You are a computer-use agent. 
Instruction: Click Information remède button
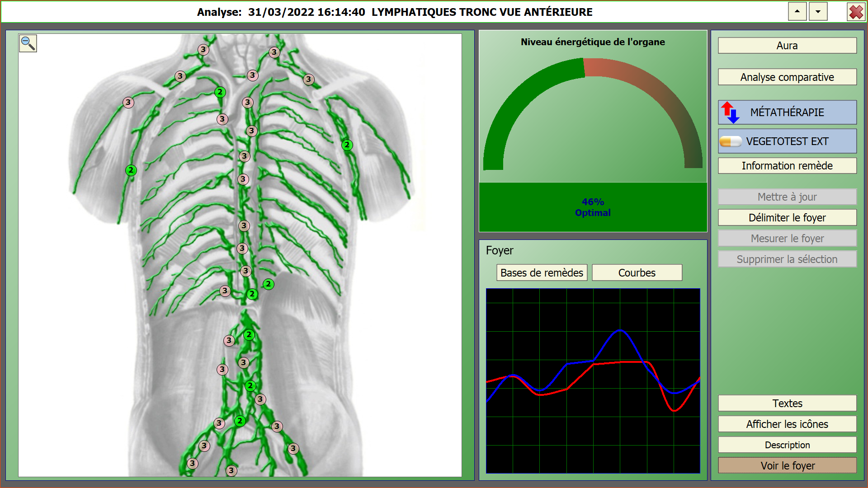tap(787, 166)
